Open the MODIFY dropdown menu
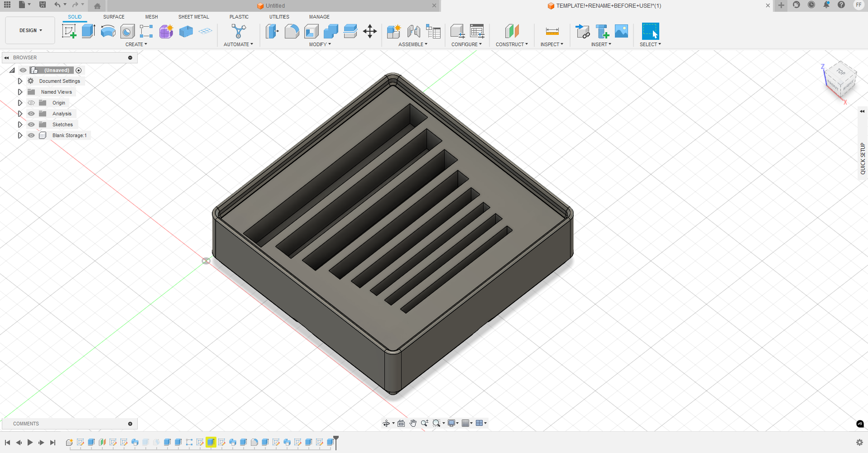Viewport: 868px width, 453px height. [320, 44]
